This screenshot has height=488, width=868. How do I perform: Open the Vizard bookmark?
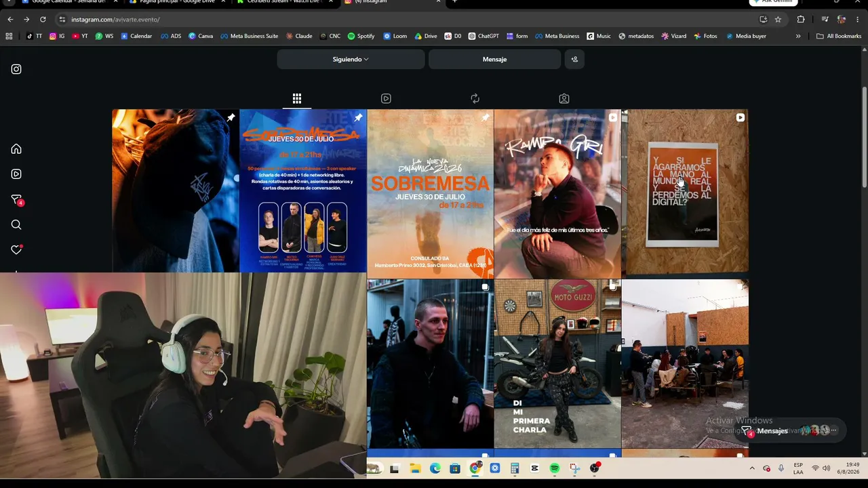[674, 36]
